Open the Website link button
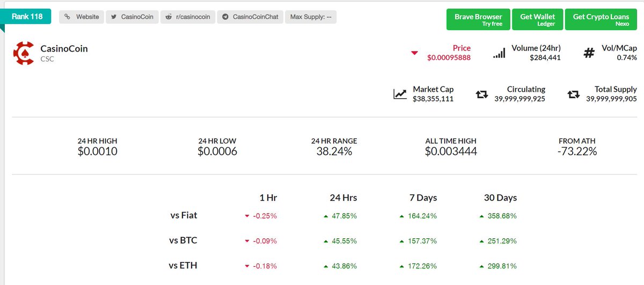Screen dimensions: 644x285 click(81, 17)
